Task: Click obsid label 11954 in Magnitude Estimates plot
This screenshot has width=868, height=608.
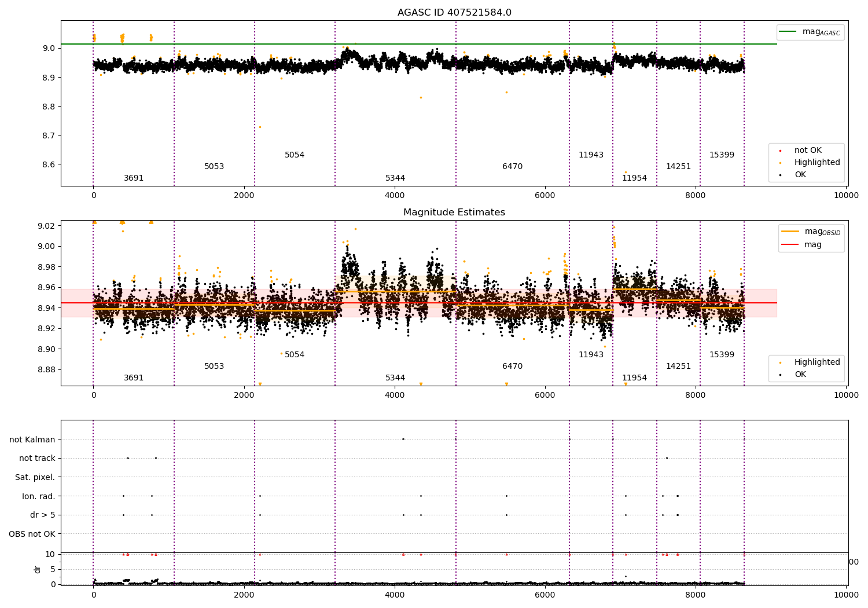Action: click(x=634, y=378)
